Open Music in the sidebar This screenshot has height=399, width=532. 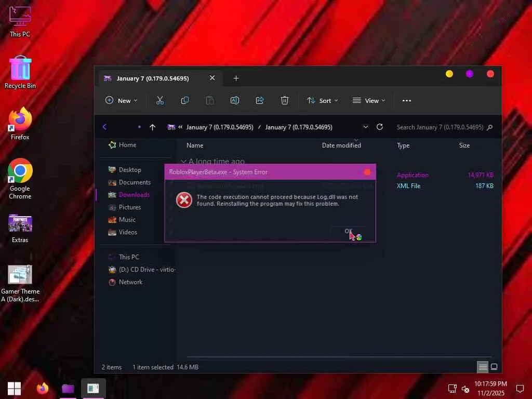click(x=122, y=220)
